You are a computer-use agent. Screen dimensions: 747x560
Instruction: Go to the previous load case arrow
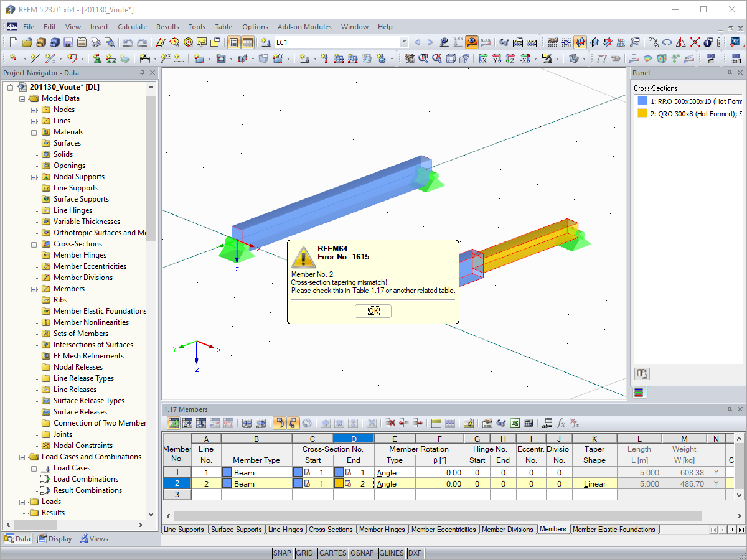point(417,42)
